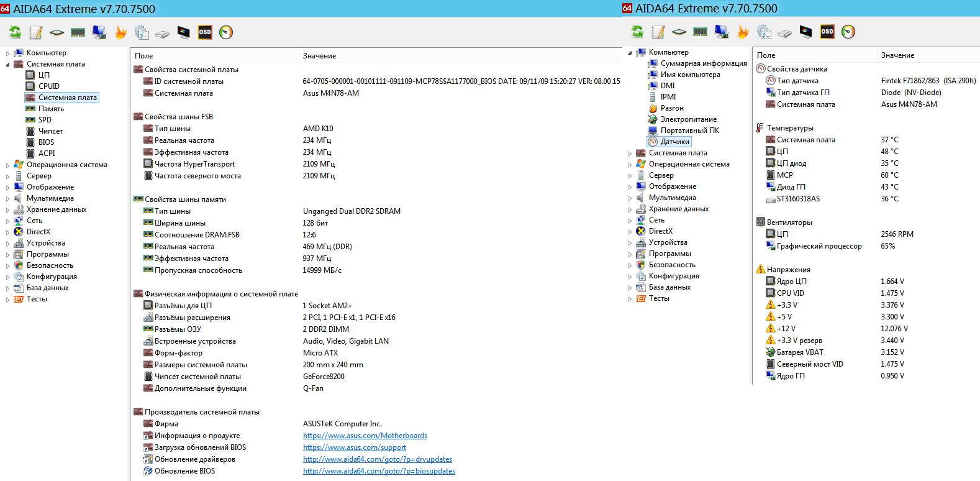Open monitor diagnostics icon in right window
Viewport: 980px width, 481px height.
click(806, 32)
